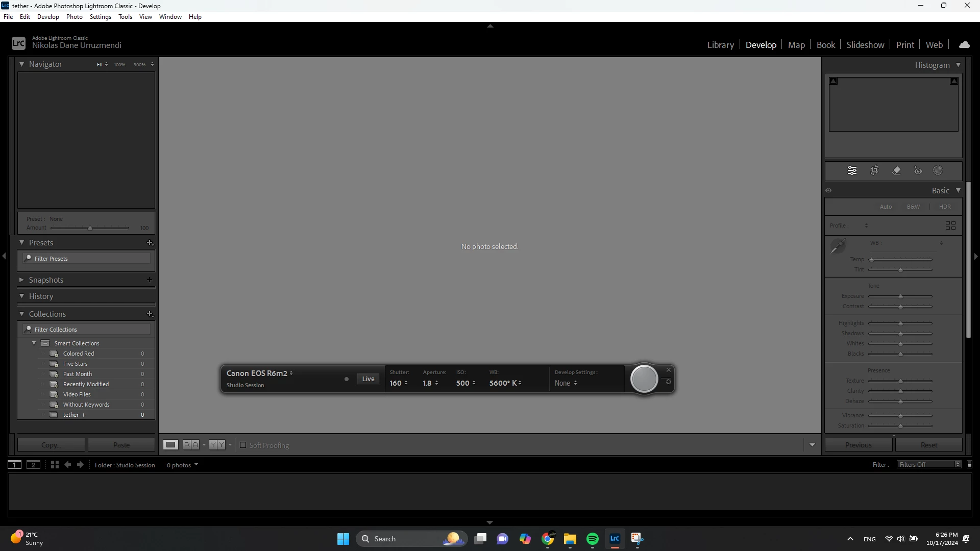Viewport: 980px width, 551px height.
Task: Toggle Basic panel visibility eye
Action: 828,190
